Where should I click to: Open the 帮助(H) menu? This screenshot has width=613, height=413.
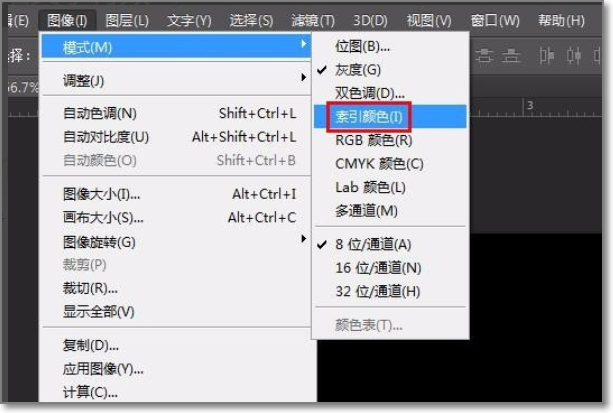click(561, 20)
